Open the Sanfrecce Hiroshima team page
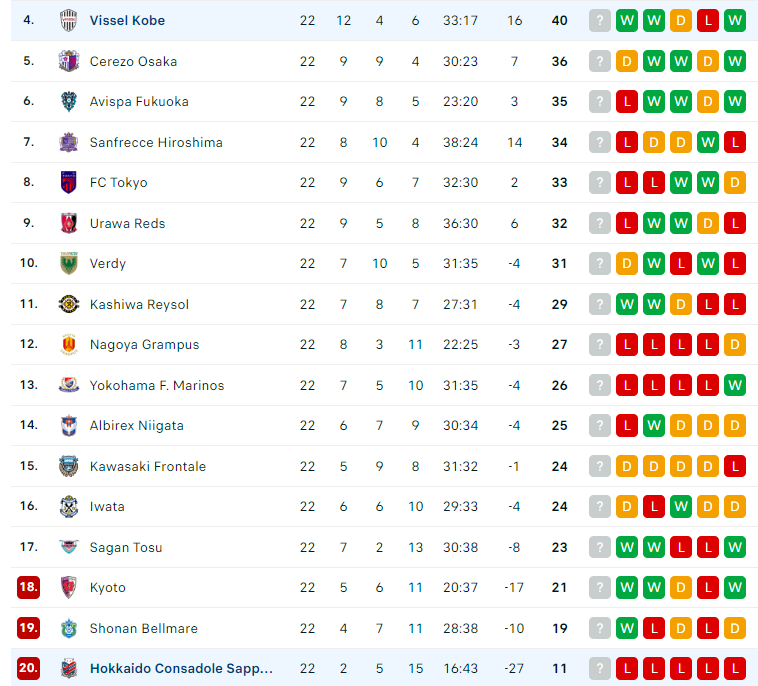758x686 pixels. [156, 143]
